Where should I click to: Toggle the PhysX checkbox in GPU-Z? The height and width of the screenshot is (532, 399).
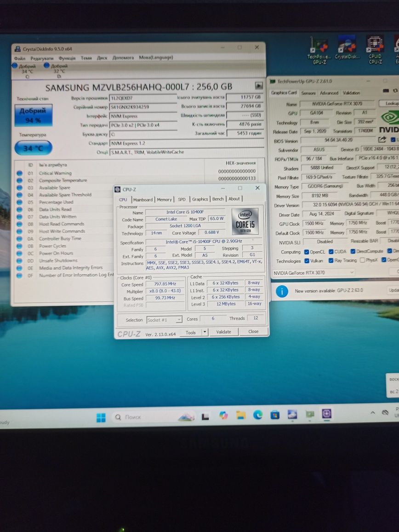click(362, 260)
